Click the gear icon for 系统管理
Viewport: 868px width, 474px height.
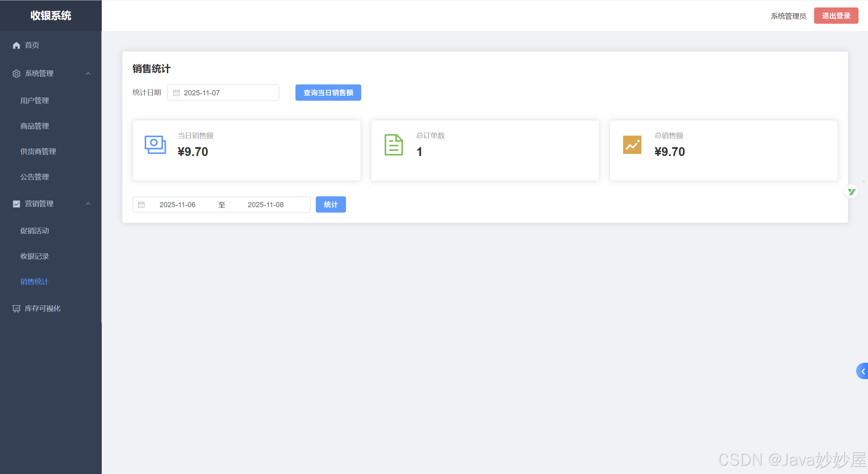pyautogui.click(x=16, y=74)
